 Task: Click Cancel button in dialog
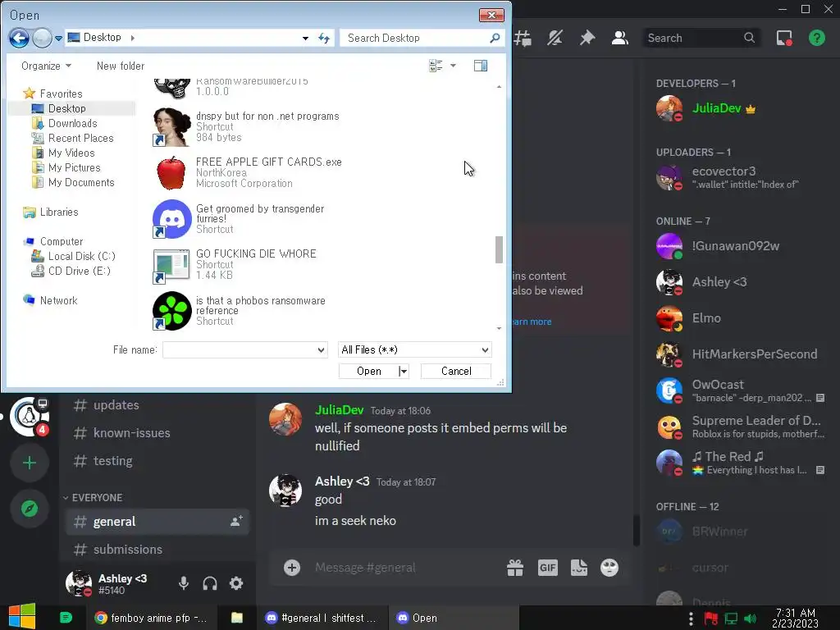pos(456,372)
